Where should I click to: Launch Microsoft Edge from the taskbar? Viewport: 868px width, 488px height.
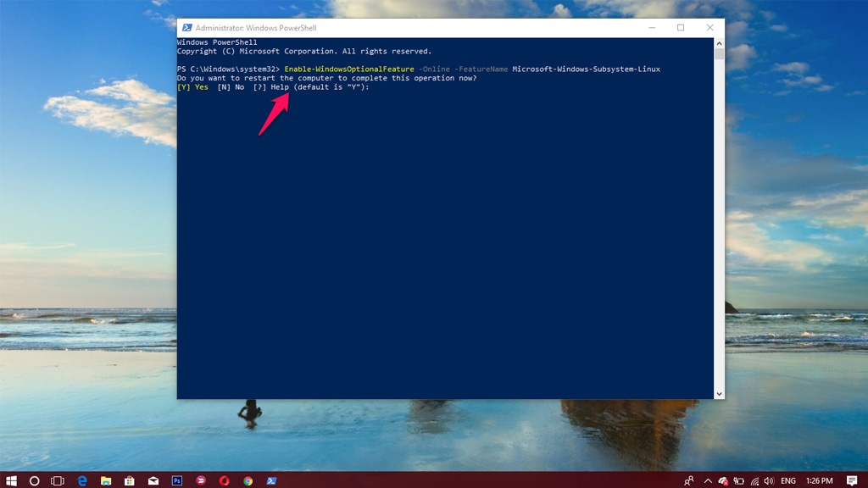coord(82,480)
